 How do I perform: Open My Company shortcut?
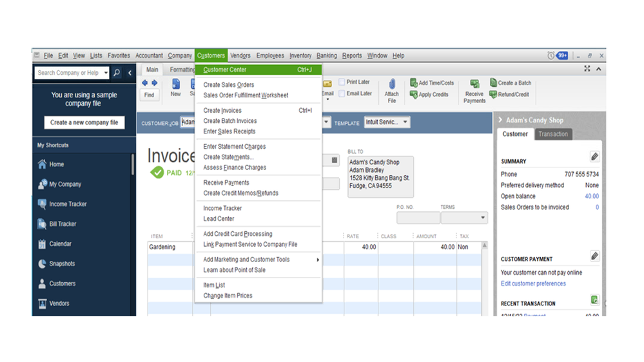tap(65, 184)
